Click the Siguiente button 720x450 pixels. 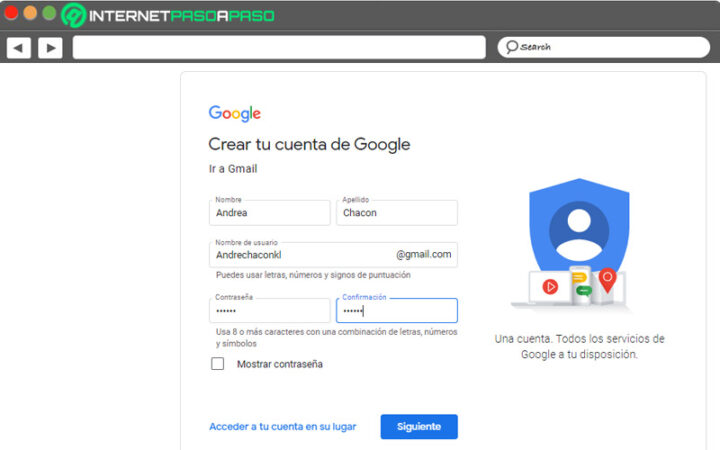point(419,427)
